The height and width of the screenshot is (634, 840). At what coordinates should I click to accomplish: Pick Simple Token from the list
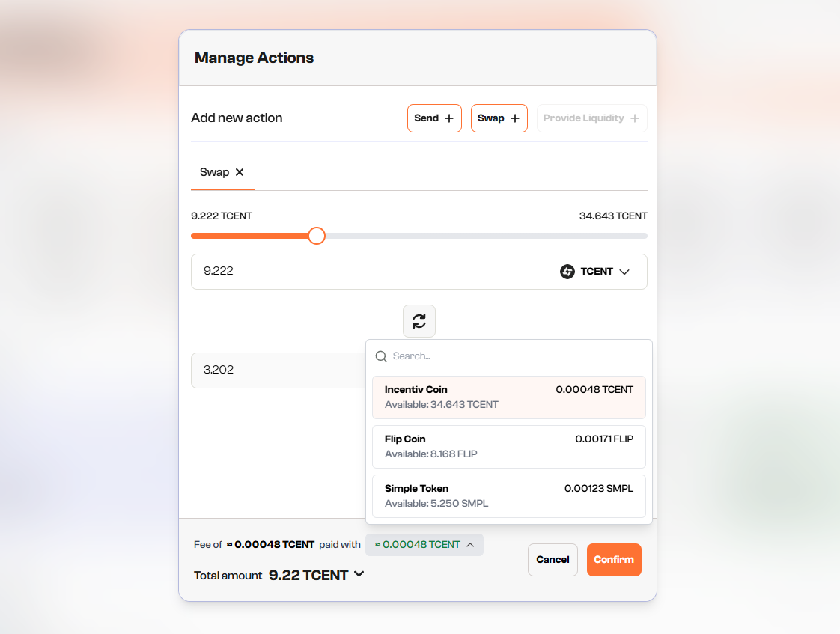[x=508, y=496]
